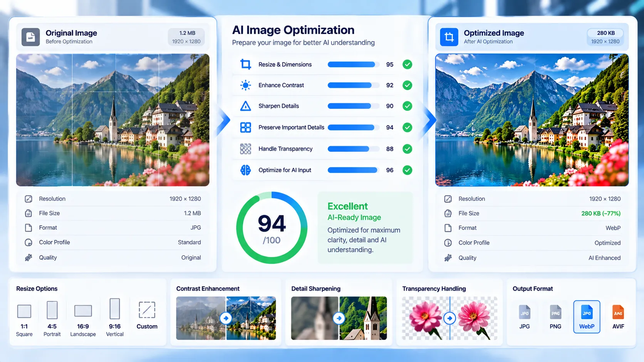644x362 pixels.
Task: Click the Original Image Color Profile icon
Action: pos(29,242)
